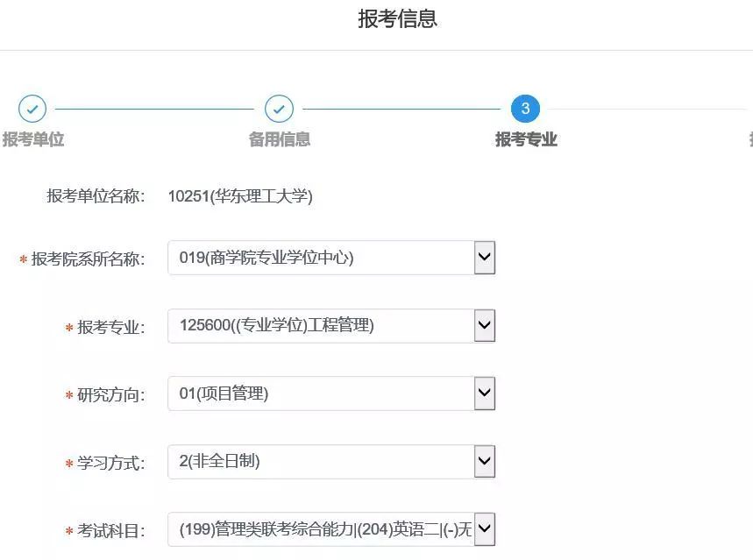Click the 报考院系所名称 field label
Image resolution: width=753 pixels, height=560 pixels.
(88, 259)
